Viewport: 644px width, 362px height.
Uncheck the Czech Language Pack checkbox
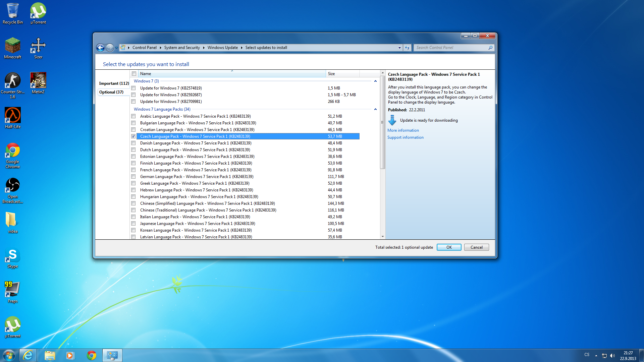[x=133, y=136]
